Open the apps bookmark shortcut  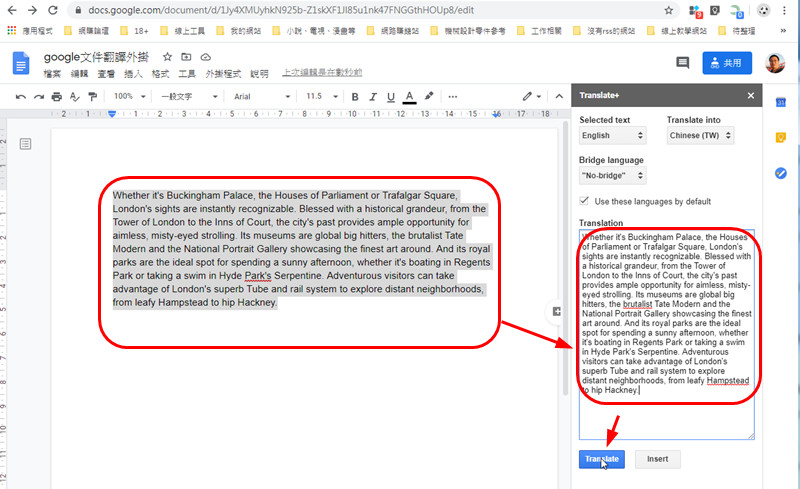pyautogui.click(x=30, y=31)
